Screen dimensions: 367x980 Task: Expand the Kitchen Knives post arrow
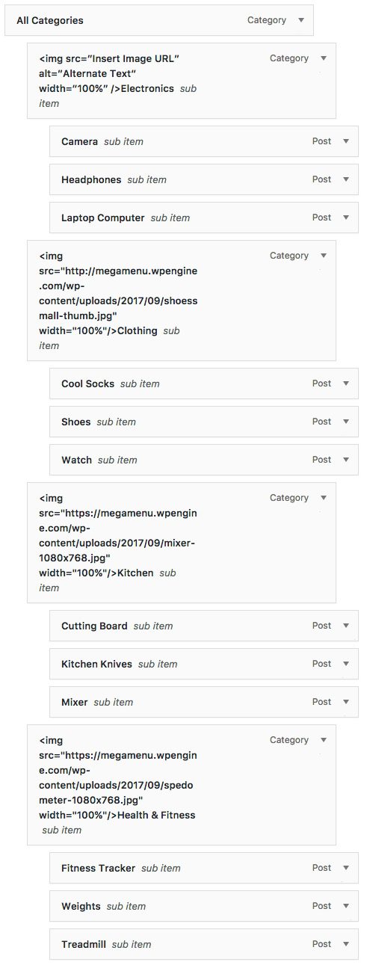coord(345,664)
